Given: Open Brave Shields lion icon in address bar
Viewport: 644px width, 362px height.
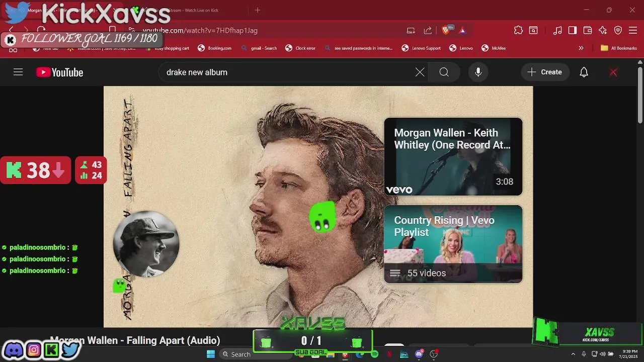Looking at the screenshot, I should pos(446,30).
